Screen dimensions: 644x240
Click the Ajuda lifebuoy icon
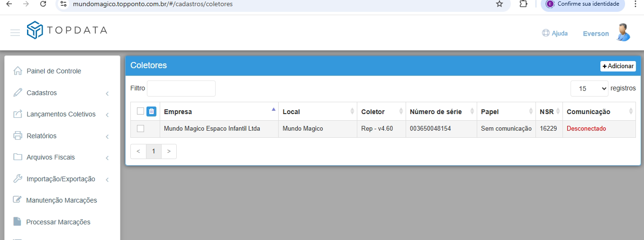[546, 33]
